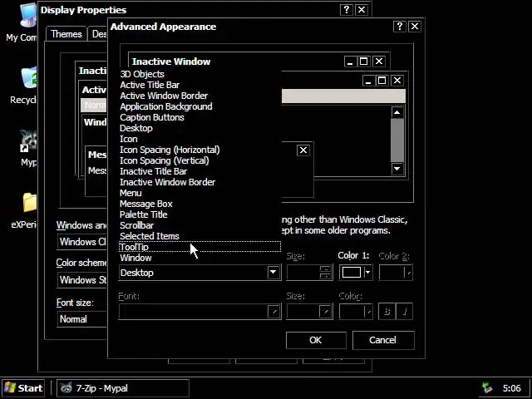Click the taskbar clock showing 5:06
Viewport: 532px width, 399px height.
(x=512, y=388)
